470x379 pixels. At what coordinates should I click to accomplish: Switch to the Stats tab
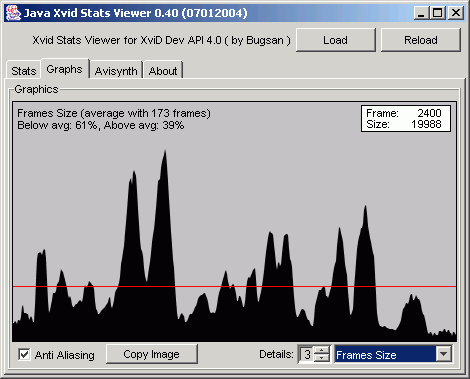coord(24,71)
